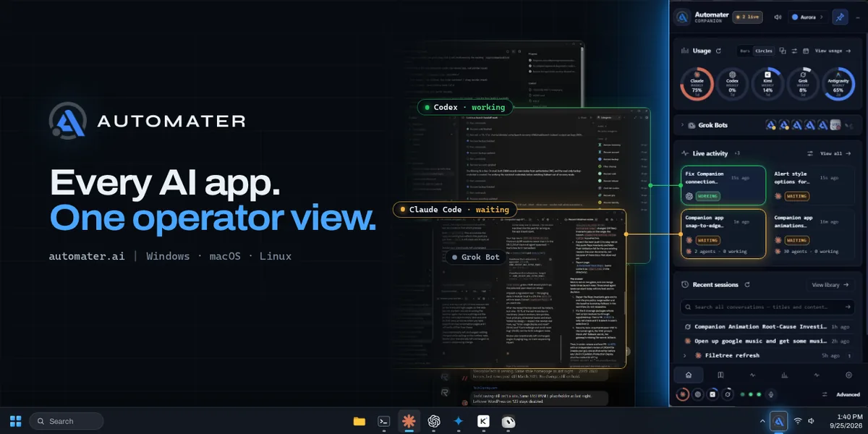Open the first activity pulse tab
This screenshot has width=868, height=434.
(752, 375)
